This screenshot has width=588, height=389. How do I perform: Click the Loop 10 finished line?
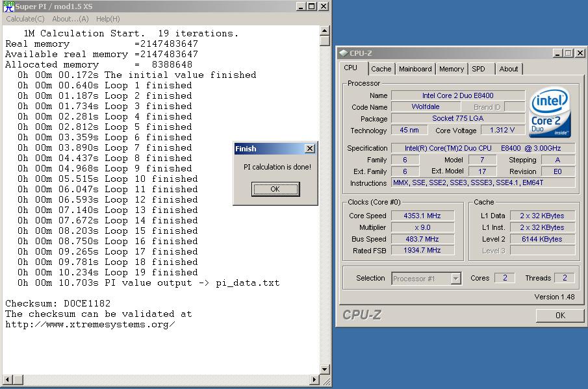coord(108,179)
